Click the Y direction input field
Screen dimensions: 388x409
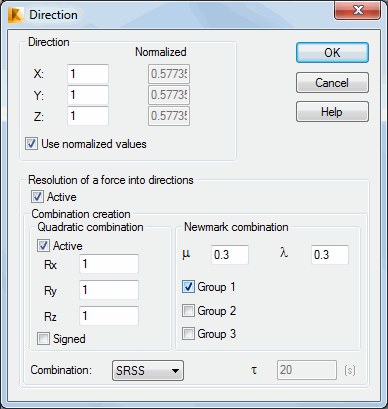[x=88, y=95]
